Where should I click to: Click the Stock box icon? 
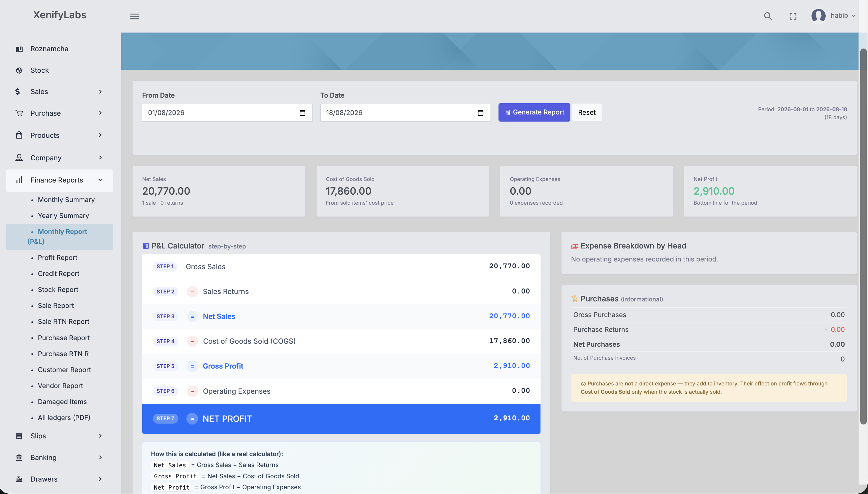coord(19,70)
